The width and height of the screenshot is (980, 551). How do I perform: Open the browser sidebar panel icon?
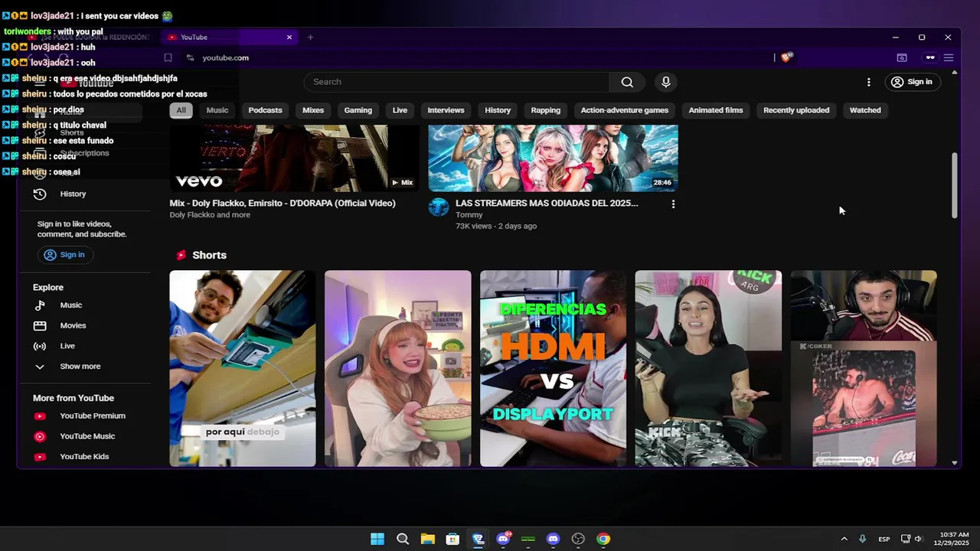click(902, 58)
